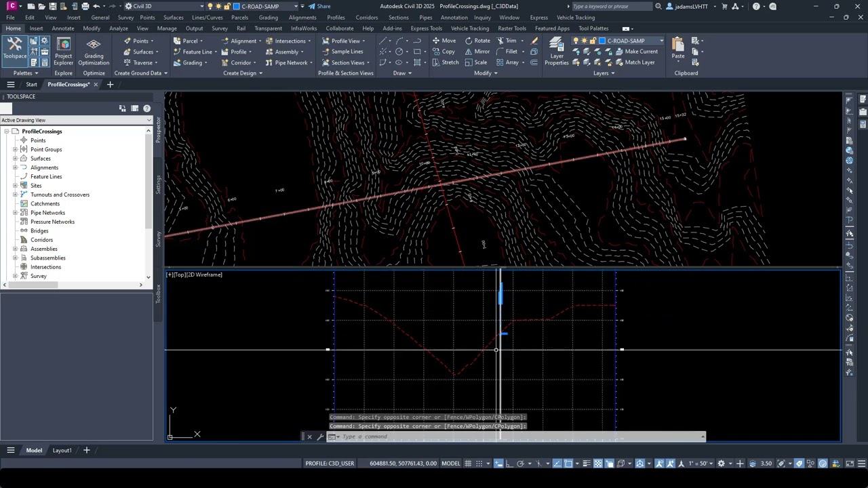Viewport: 868px width, 488px height.
Task: Open the Prospector side tab
Action: click(x=158, y=130)
